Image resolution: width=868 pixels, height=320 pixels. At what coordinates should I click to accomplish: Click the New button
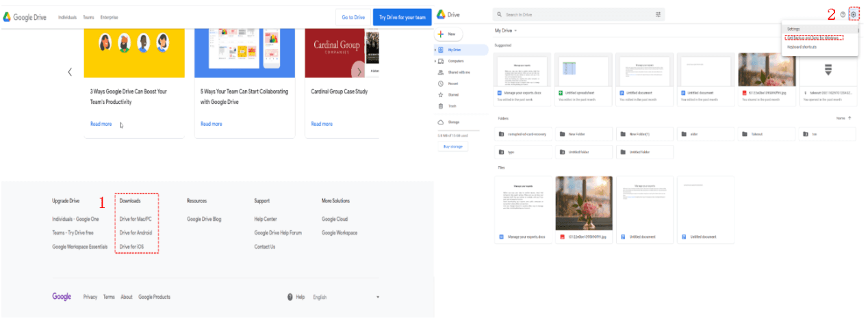point(449,34)
